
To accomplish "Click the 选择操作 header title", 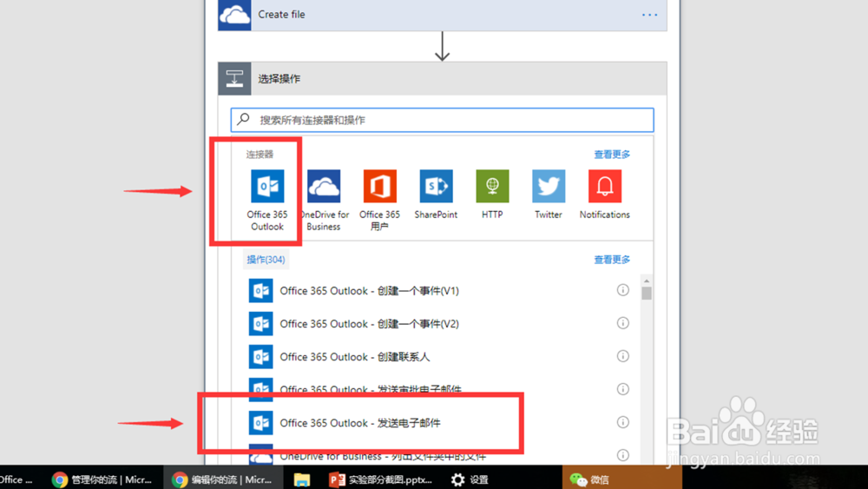I will [279, 79].
